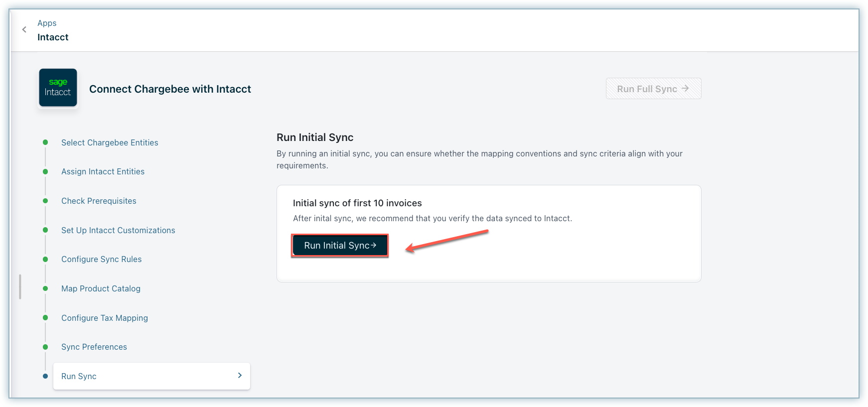Click the green dot beside Check Prerequisites

45,201
